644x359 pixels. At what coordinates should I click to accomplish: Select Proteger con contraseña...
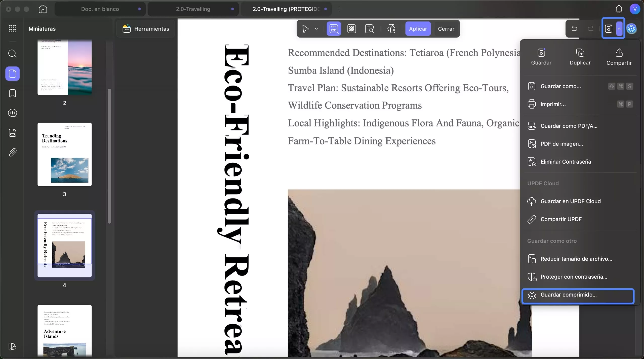(x=580, y=277)
